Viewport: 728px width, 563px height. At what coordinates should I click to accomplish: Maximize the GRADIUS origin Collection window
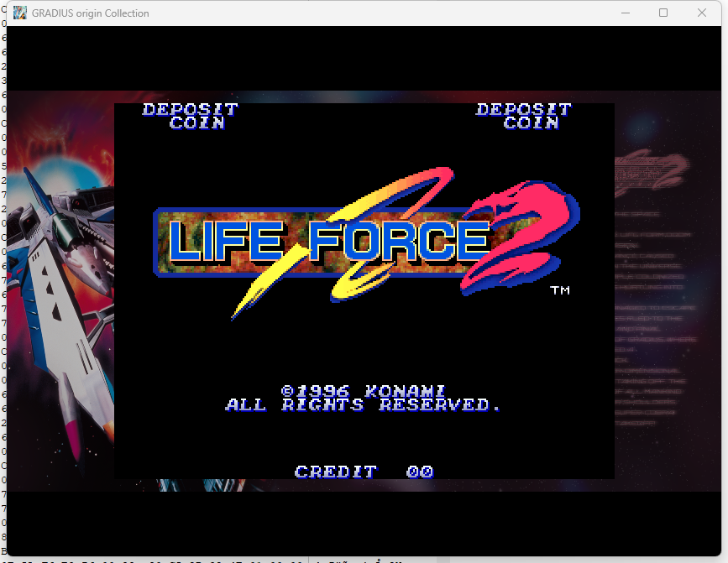click(663, 13)
